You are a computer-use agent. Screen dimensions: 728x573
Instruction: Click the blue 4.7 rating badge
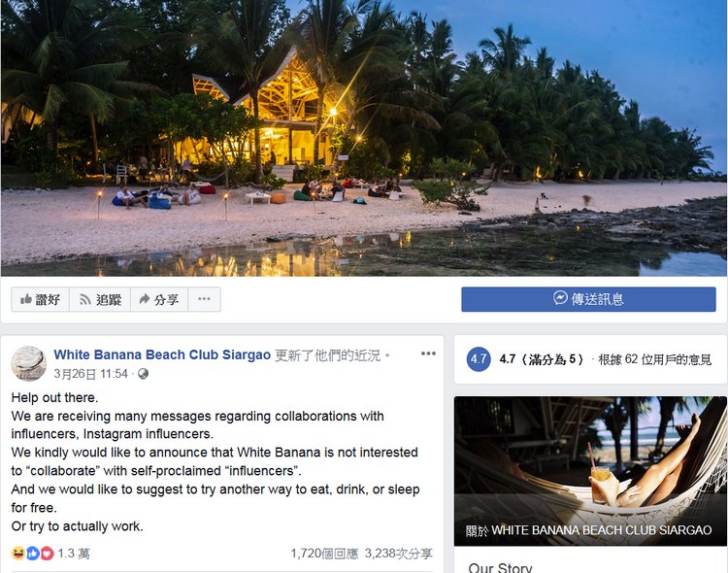(x=479, y=359)
